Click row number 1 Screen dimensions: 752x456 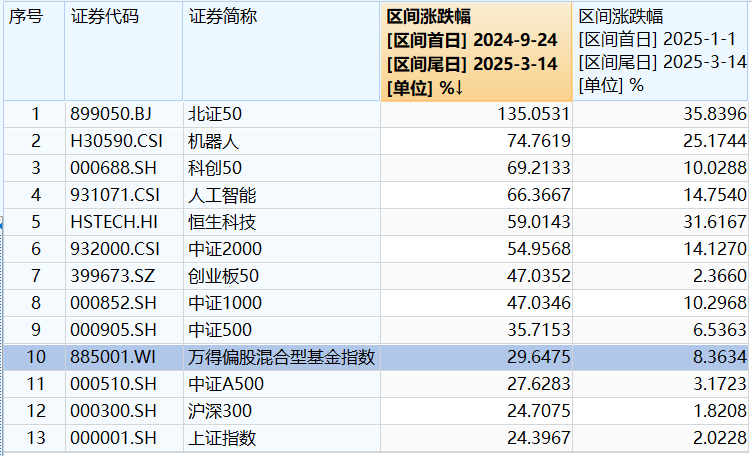(x=35, y=114)
